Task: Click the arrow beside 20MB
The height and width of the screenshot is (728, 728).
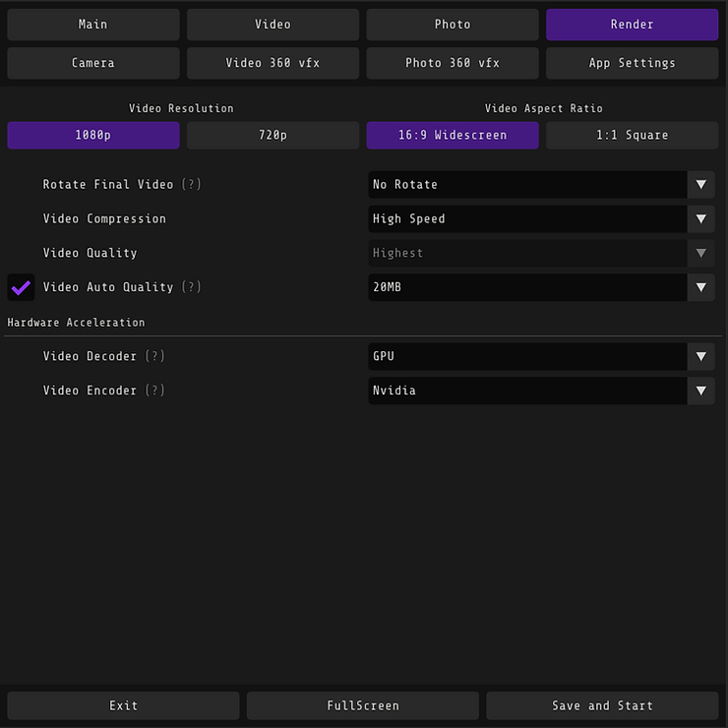Action: 700,287
